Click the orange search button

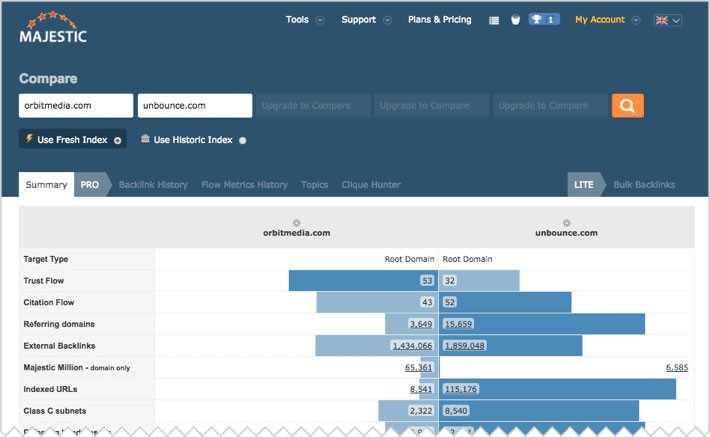[628, 106]
